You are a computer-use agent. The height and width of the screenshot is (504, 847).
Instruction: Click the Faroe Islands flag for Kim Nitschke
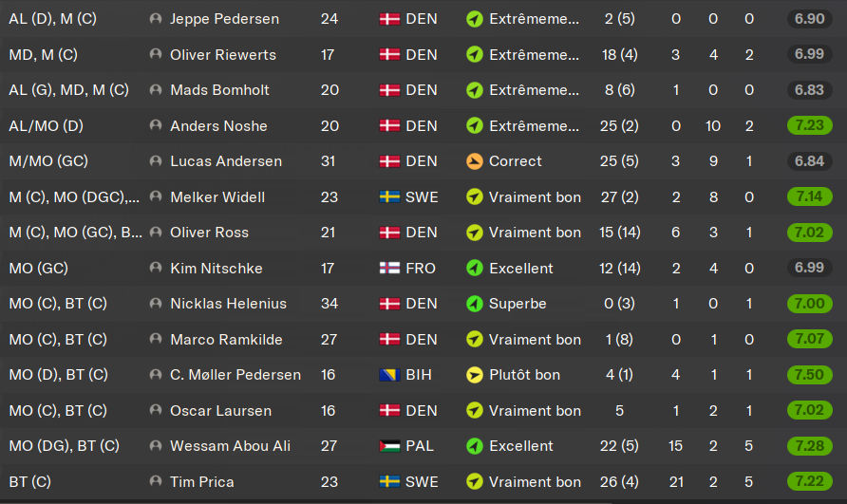click(388, 269)
